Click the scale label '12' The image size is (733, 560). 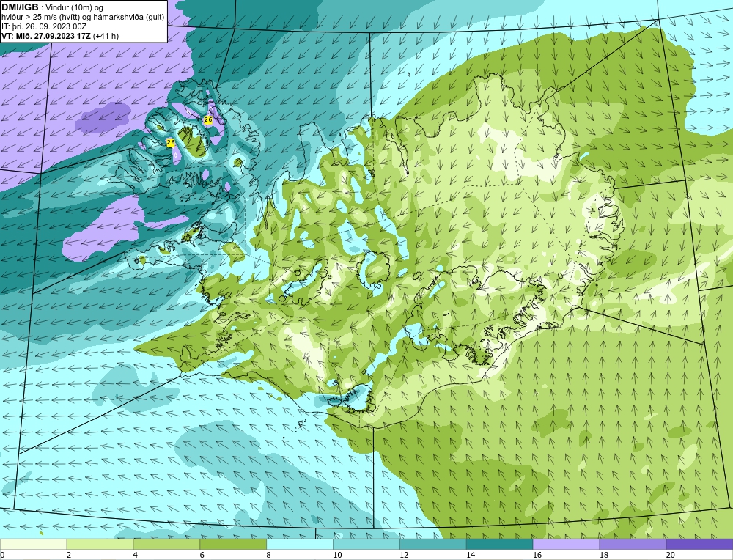[404, 555]
